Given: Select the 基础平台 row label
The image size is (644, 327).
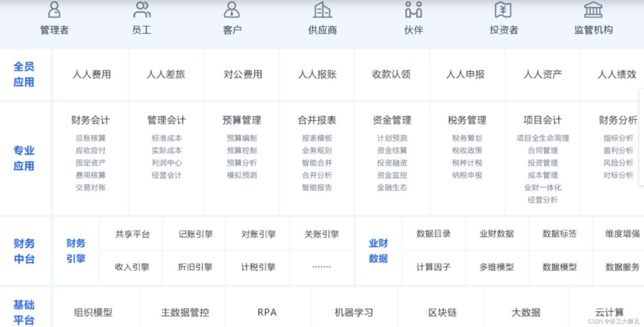Looking at the screenshot, I should click(x=24, y=313).
